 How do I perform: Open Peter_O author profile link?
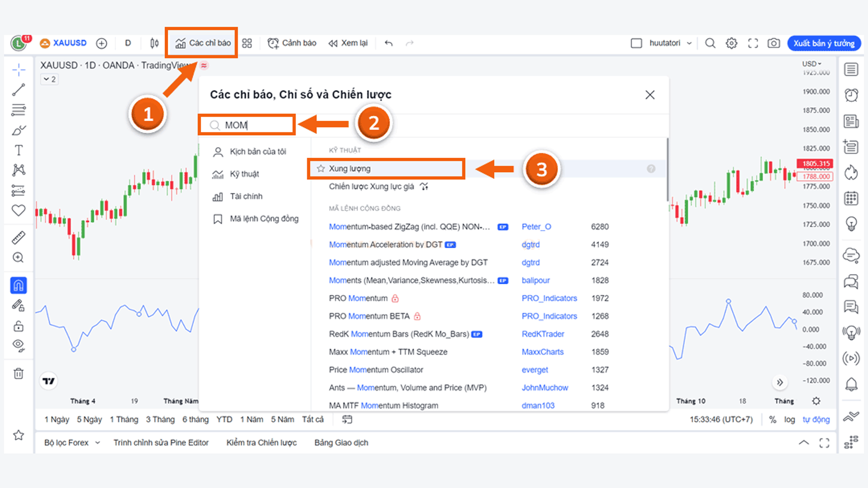click(x=536, y=226)
